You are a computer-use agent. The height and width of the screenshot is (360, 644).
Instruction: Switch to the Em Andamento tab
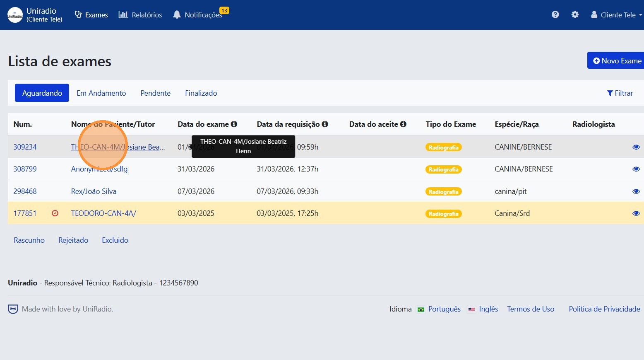coord(101,93)
